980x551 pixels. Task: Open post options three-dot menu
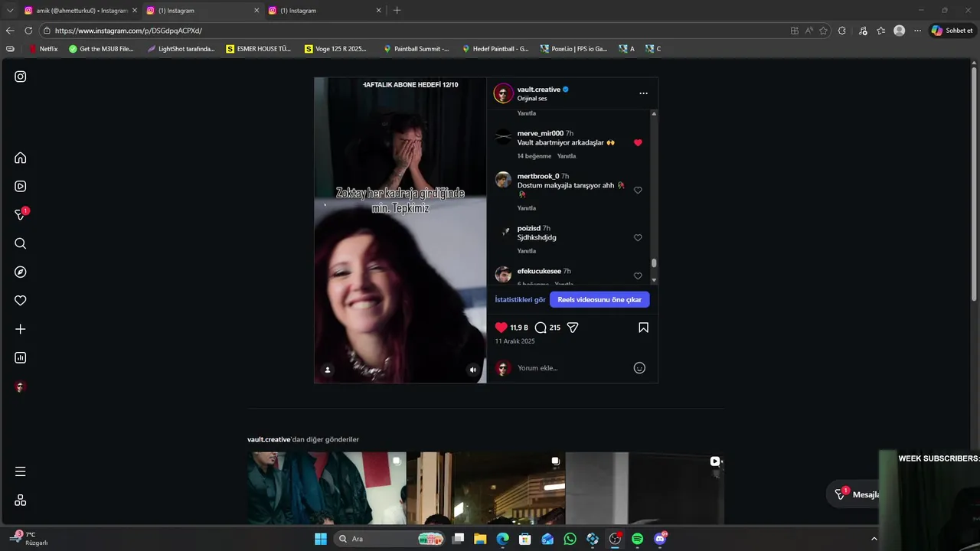[x=643, y=93]
